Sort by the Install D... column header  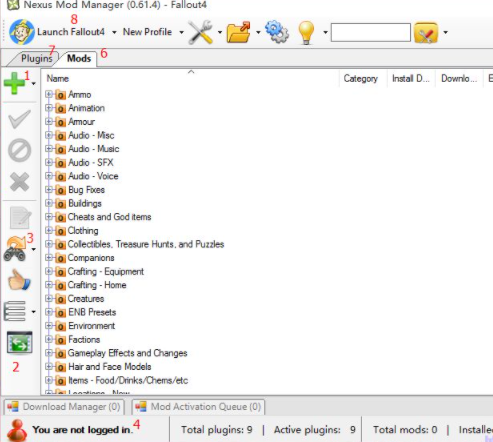(411, 79)
